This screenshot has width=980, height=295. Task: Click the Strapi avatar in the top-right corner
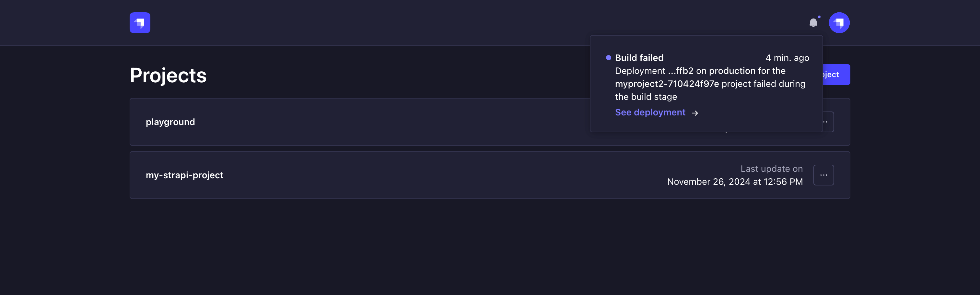point(839,22)
